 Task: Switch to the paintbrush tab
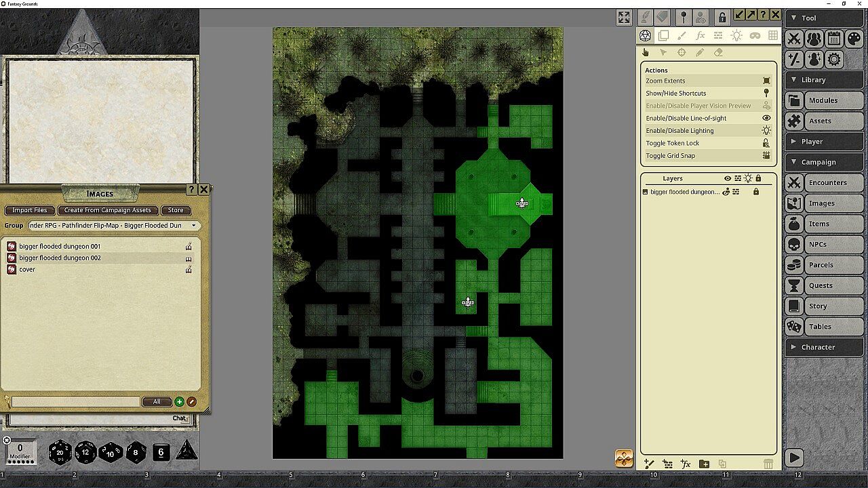[682, 35]
